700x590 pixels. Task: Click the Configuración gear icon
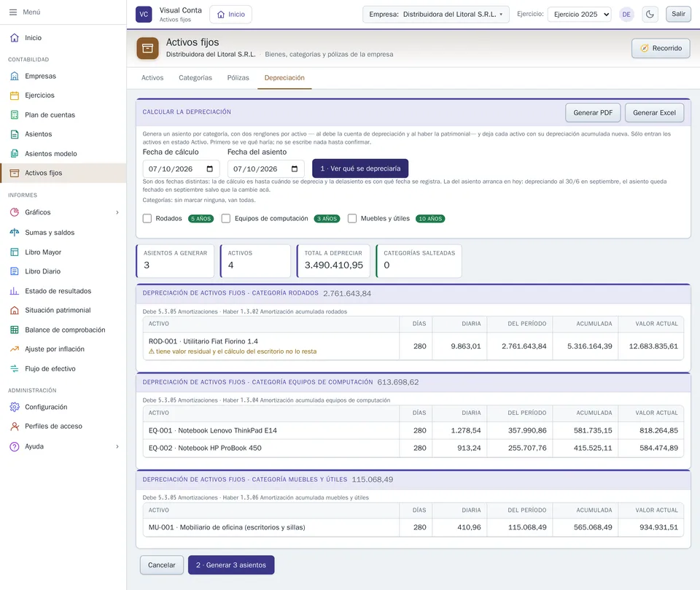pos(15,407)
